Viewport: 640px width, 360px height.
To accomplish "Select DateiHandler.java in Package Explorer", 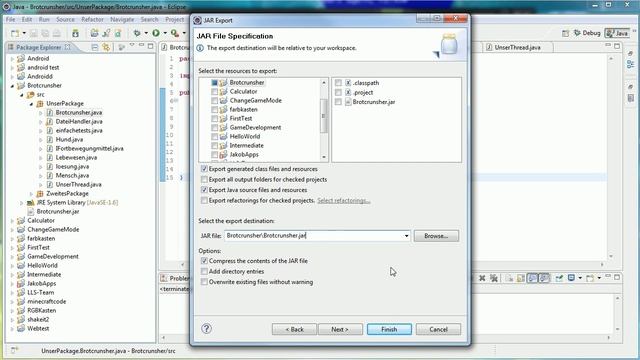I will tap(79, 122).
